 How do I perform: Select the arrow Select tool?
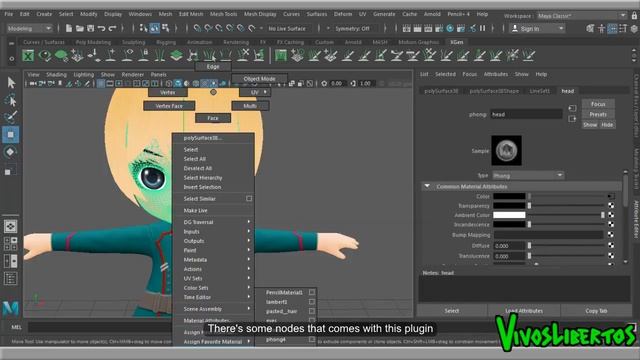coord(11,83)
